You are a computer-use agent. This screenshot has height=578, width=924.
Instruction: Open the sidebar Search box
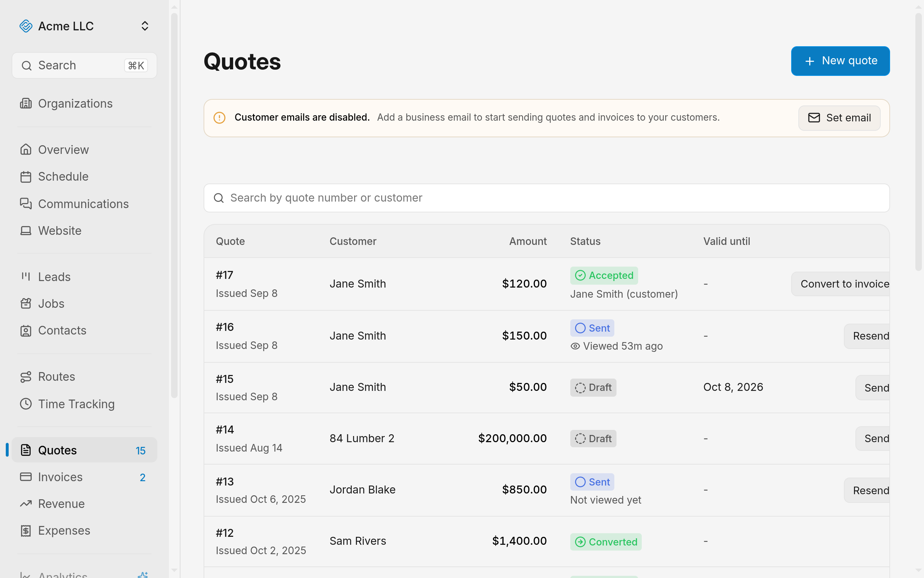click(84, 65)
